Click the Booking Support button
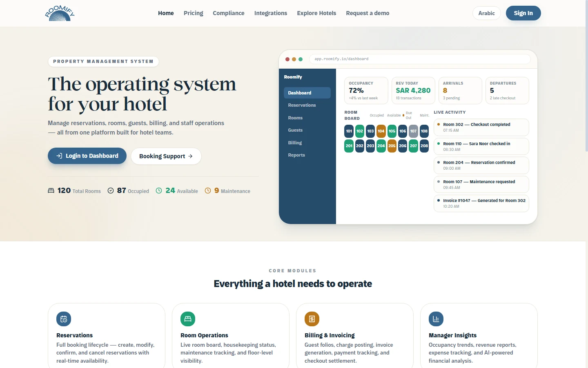The width and height of the screenshot is (588, 368). pos(166,156)
